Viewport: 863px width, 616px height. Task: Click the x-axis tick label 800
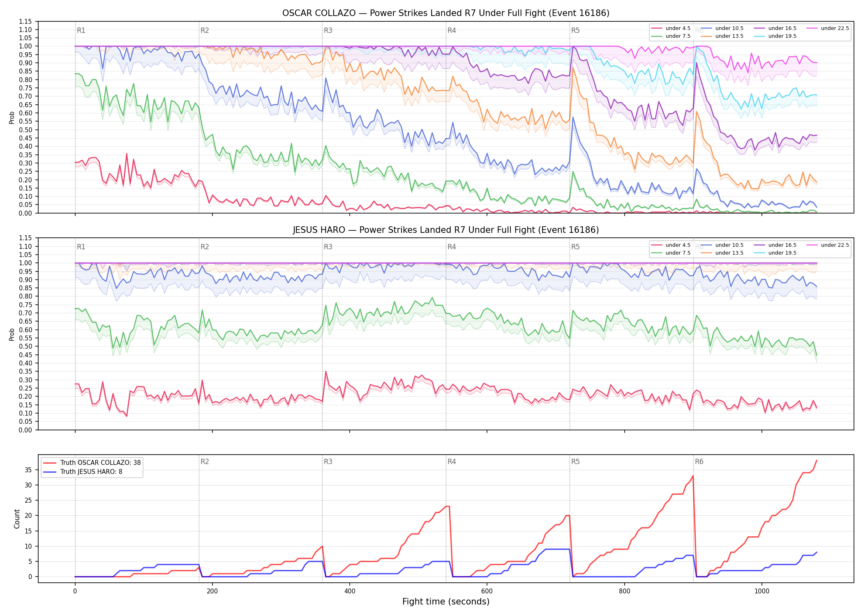[x=624, y=591]
